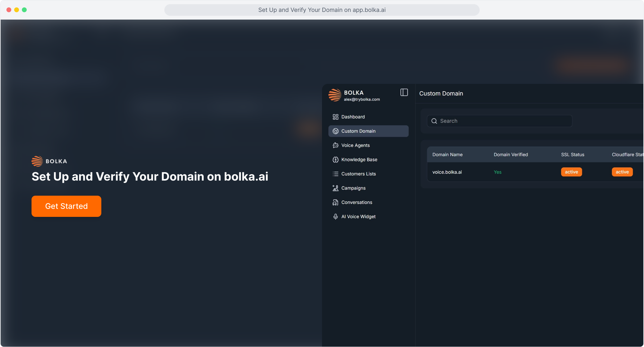The height and width of the screenshot is (347, 644).
Task: Click the Yes verified status for voice.bolka.ai
Action: pyautogui.click(x=498, y=172)
